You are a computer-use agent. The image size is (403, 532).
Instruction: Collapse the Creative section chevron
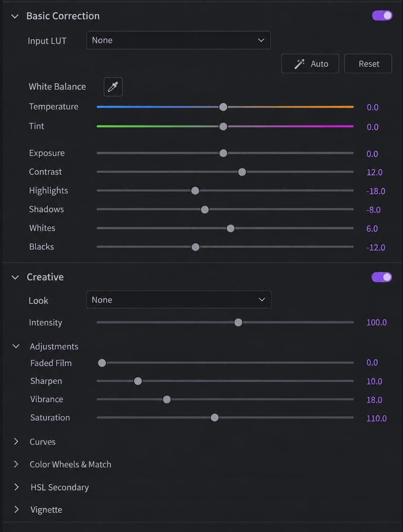point(15,278)
